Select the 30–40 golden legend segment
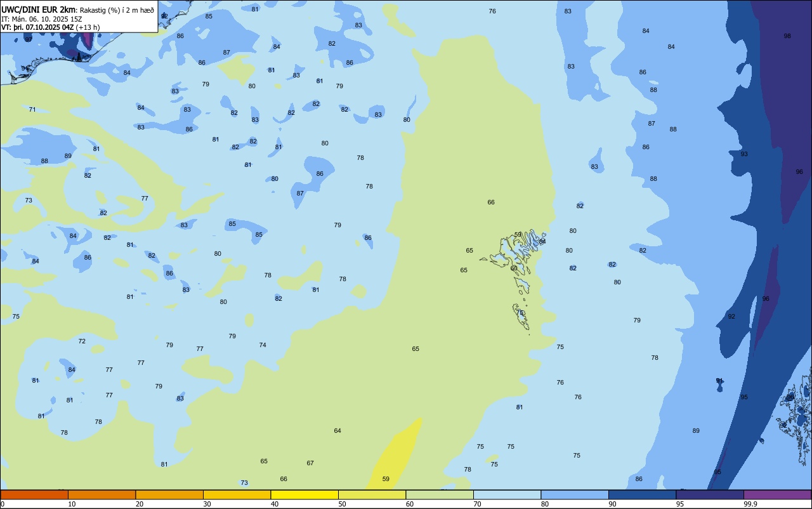The image size is (812, 509). (x=237, y=494)
